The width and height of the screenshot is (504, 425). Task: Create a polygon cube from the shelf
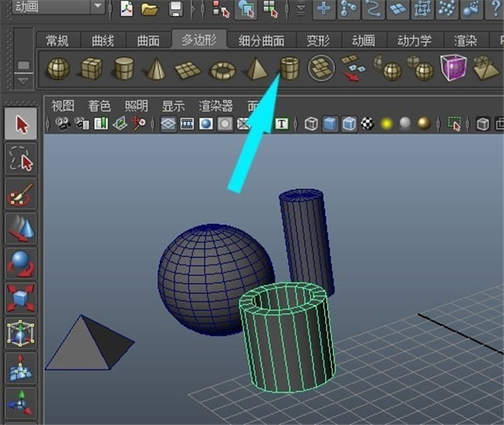[x=90, y=68]
